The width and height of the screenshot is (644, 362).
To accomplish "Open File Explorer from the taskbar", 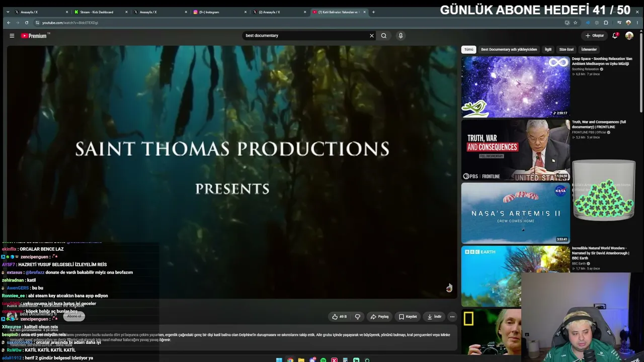I will point(301,360).
